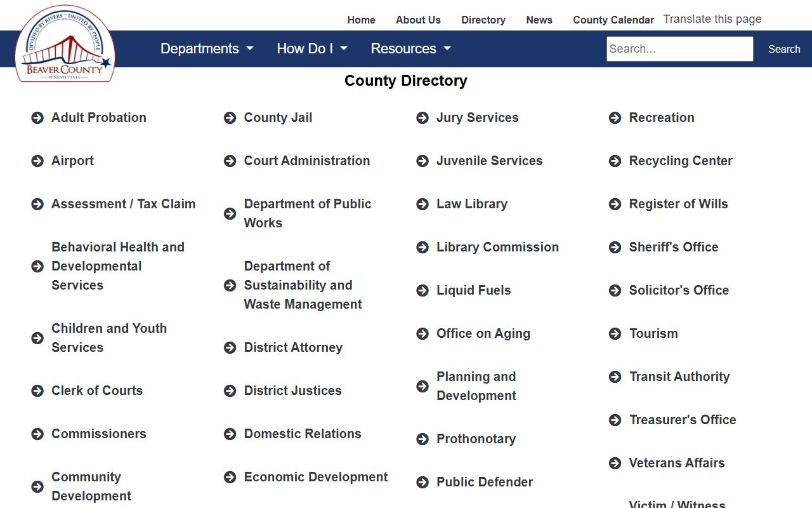Click the Search button
This screenshot has width=812, height=508.
pyautogui.click(x=784, y=49)
